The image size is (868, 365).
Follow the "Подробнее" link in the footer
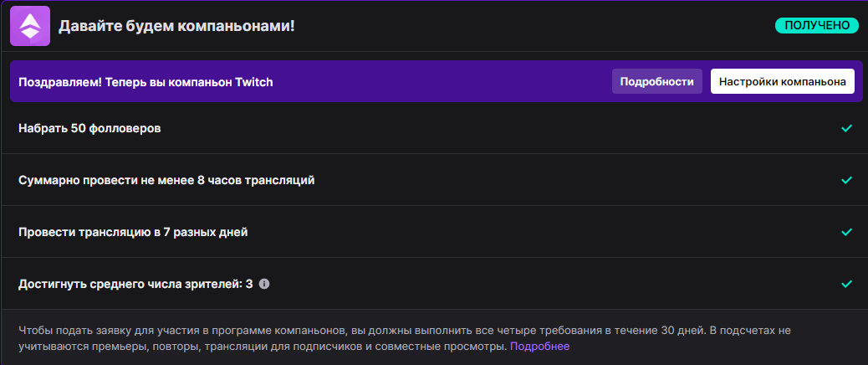pos(539,346)
